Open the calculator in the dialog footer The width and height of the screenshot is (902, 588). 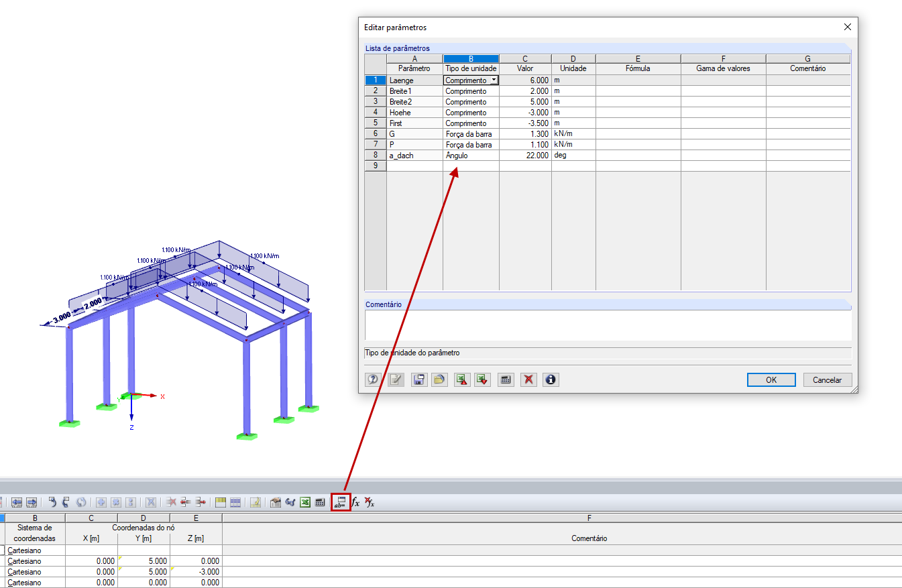[x=506, y=379]
